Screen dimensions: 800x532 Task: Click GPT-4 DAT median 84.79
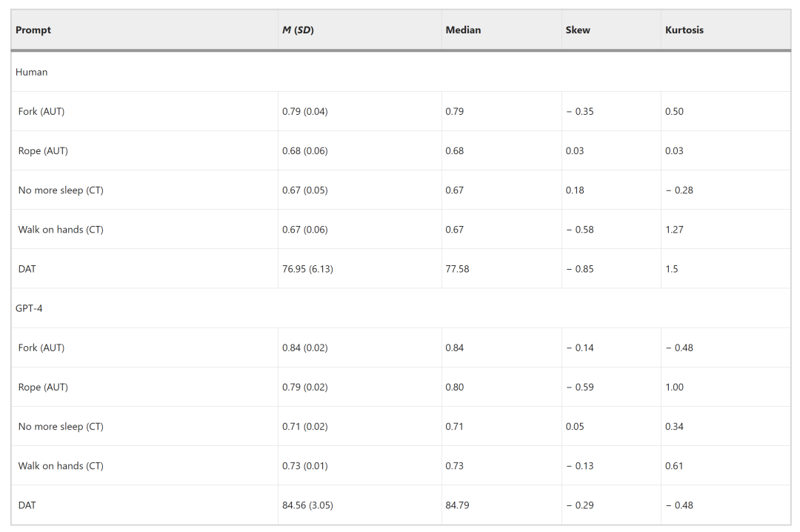pos(457,505)
